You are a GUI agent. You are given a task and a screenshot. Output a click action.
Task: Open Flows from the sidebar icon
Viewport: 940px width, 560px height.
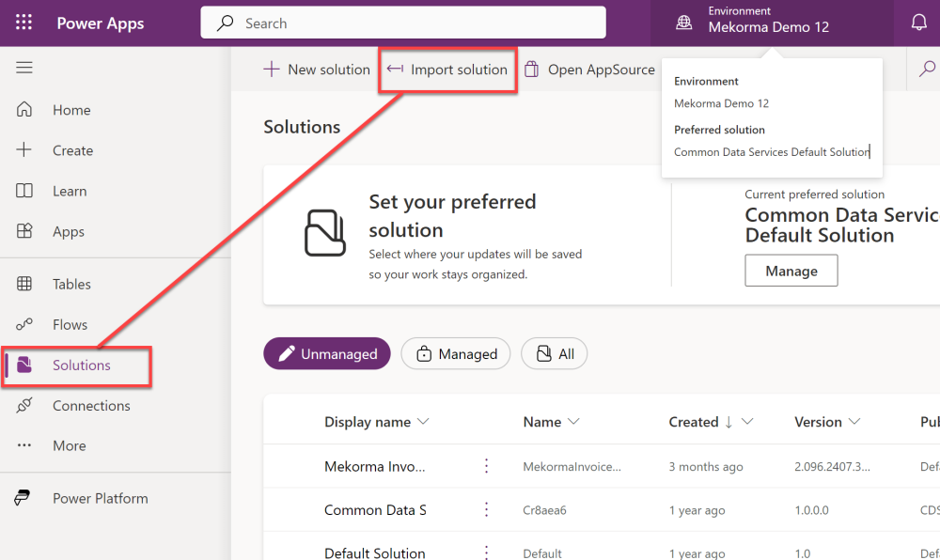click(24, 324)
